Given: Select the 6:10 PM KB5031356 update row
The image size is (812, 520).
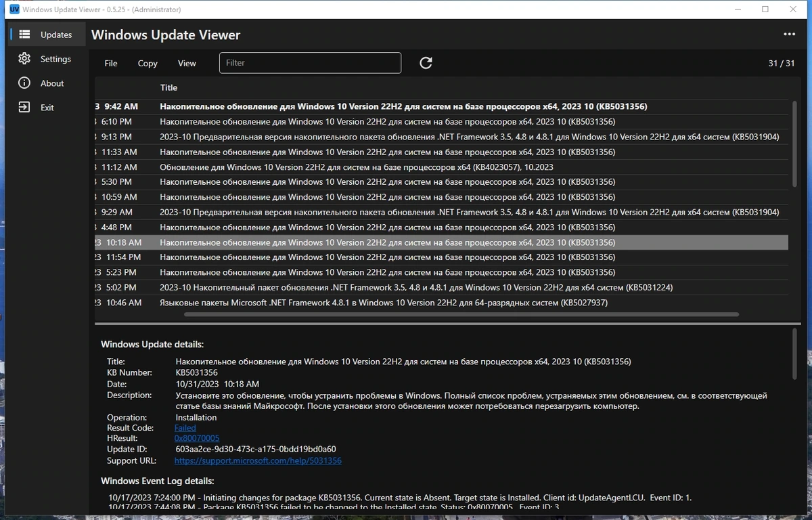Looking at the screenshot, I should [441, 121].
